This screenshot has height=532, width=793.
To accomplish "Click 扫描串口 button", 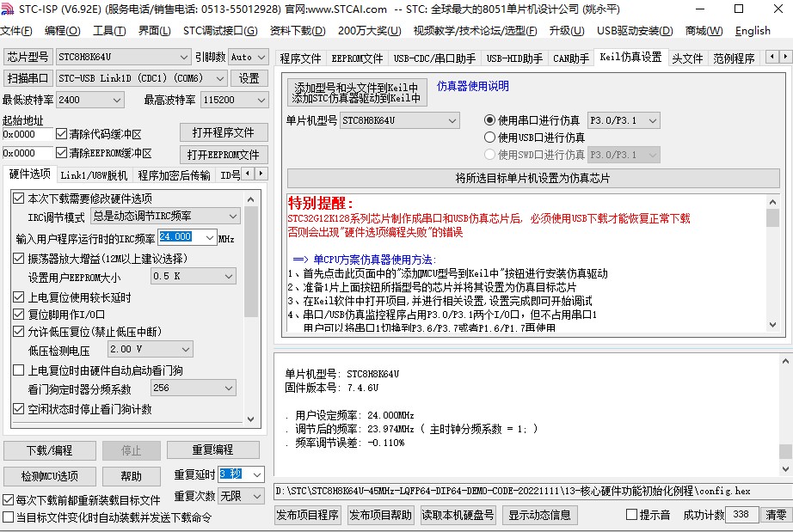I will pyautogui.click(x=28, y=78).
